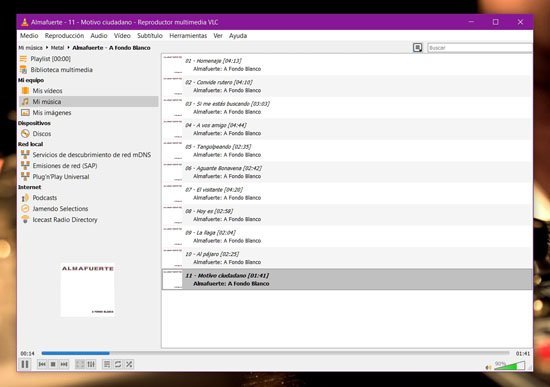The width and height of the screenshot is (550, 387).
Task: Select track 03 - Si me estás buscando
Action: click(347, 107)
